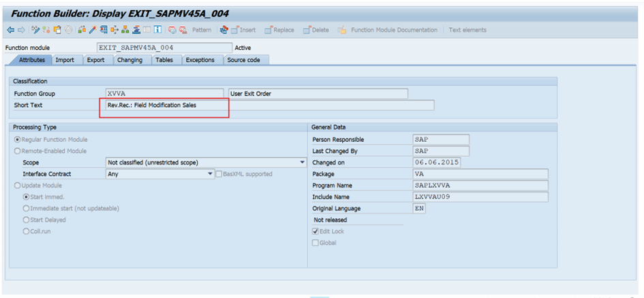
Task: Click the Function module name field
Action: click(164, 48)
